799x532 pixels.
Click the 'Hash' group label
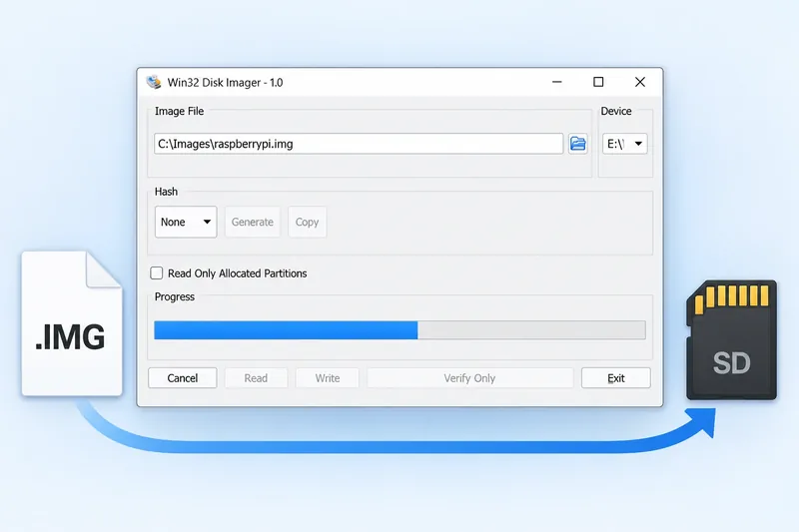click(166, 192)
